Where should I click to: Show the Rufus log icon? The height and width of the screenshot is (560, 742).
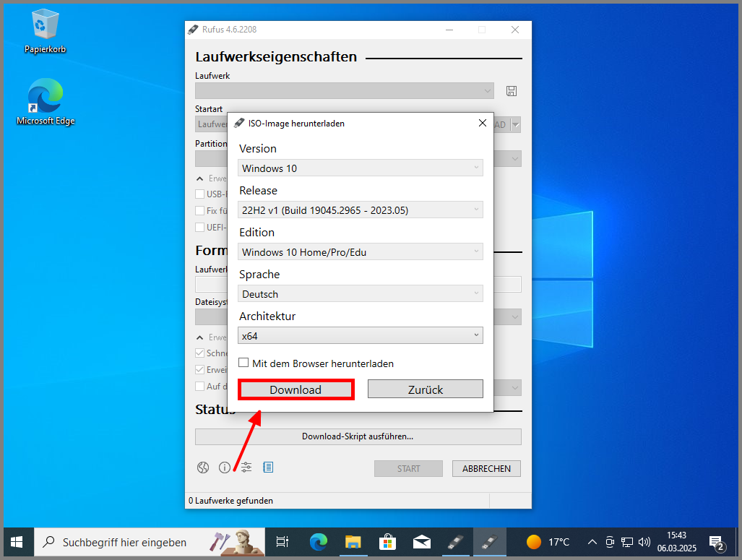click(x=268, y=468)
